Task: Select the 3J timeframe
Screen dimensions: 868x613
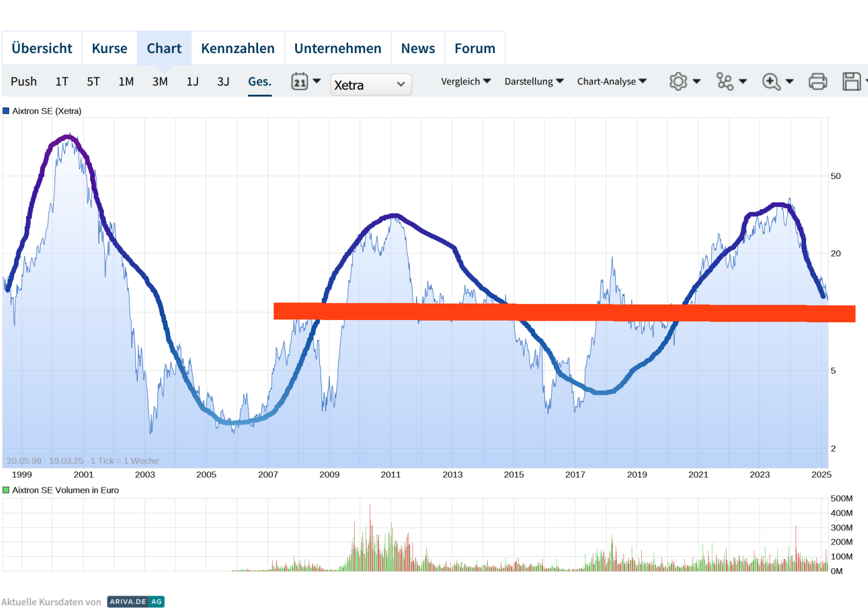Action: click(x=223, y=81)
